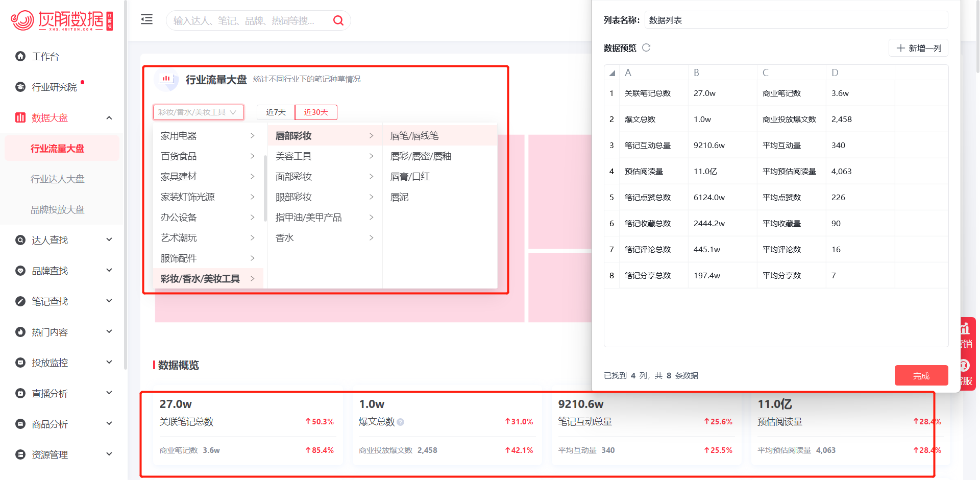Click the 列表名称 input field
Viewport: 980px width, 480px height.
pos(796,20)
